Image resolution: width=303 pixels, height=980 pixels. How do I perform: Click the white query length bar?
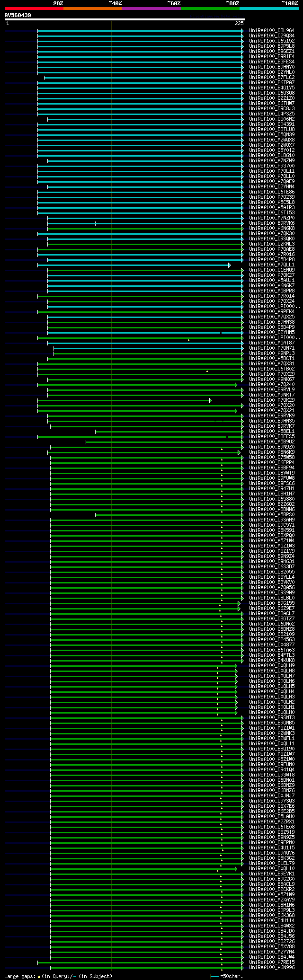pyautogui.click(x=125, y=19)
